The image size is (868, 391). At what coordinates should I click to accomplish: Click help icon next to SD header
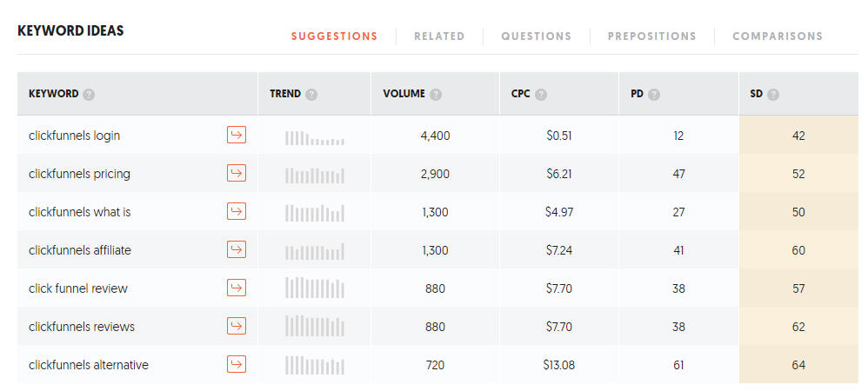pyautogui.click(x=773, y=95)
